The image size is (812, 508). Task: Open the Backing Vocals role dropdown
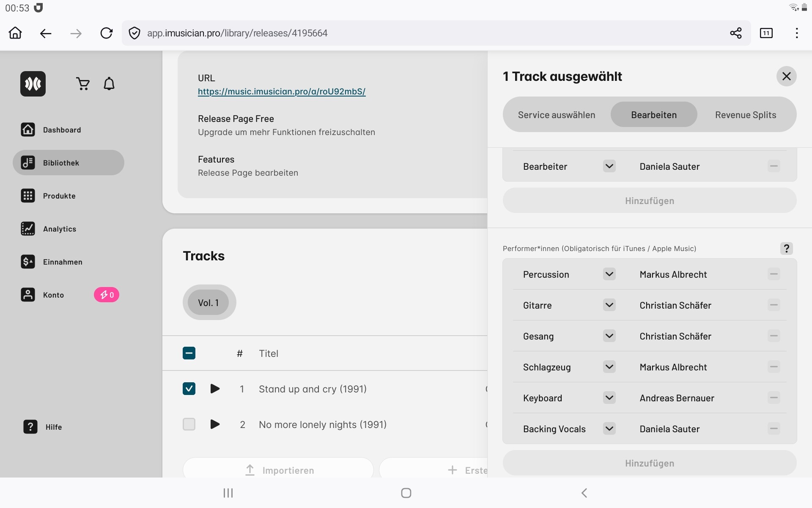(609, 428)
